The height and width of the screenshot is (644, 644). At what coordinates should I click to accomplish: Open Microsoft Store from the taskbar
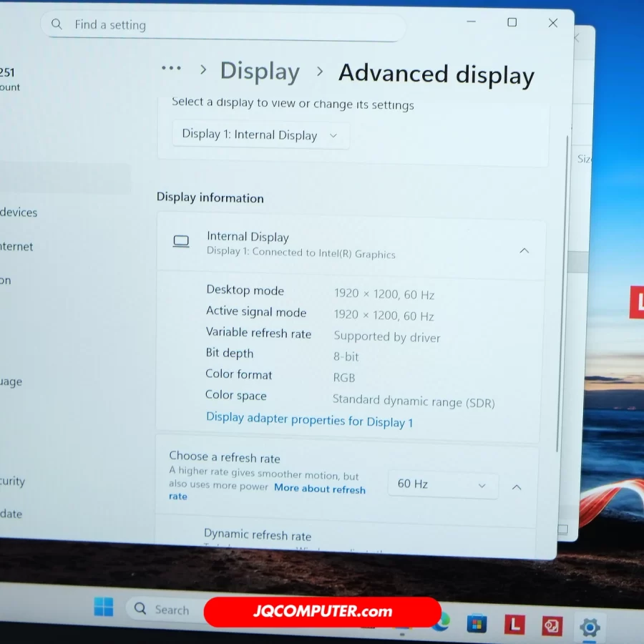(x=477, y=624)
